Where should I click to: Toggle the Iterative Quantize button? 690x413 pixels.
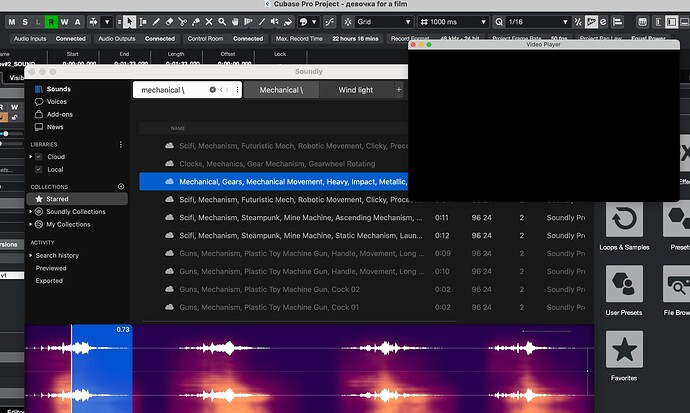(578, 22)
